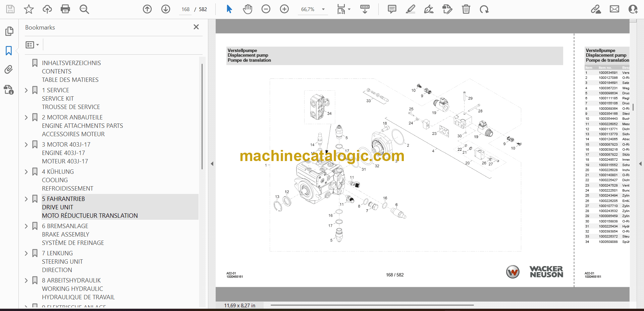Jump to the 6 BREMSANLAGE bookmark
The width and height of the screenshot is (644, 311).
(73, 235)
